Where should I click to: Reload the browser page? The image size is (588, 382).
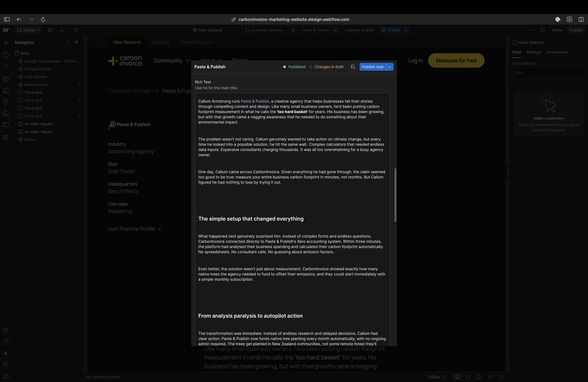[x=43, y=19]
